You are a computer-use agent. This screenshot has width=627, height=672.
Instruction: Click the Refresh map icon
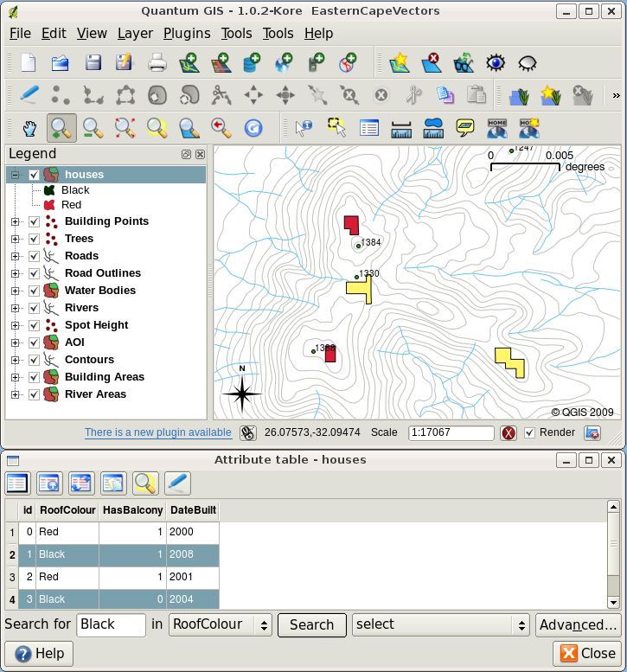(x=253, y=128)
